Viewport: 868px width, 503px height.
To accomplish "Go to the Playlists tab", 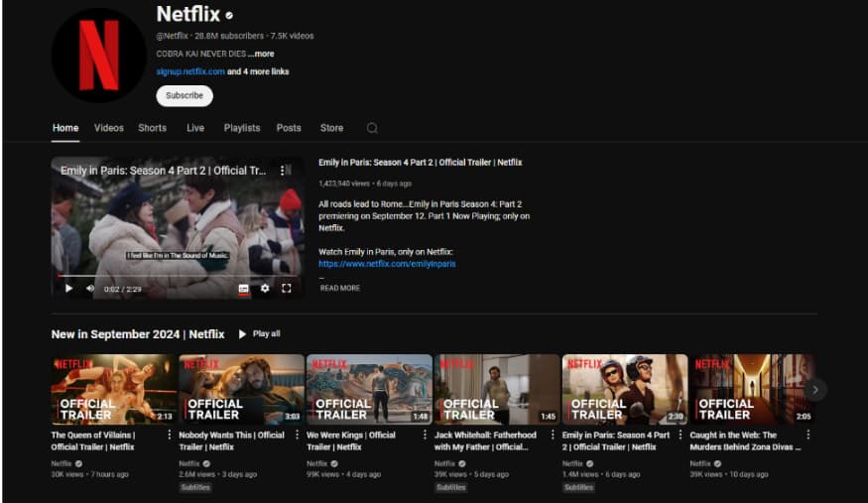I will pos(242,128).
